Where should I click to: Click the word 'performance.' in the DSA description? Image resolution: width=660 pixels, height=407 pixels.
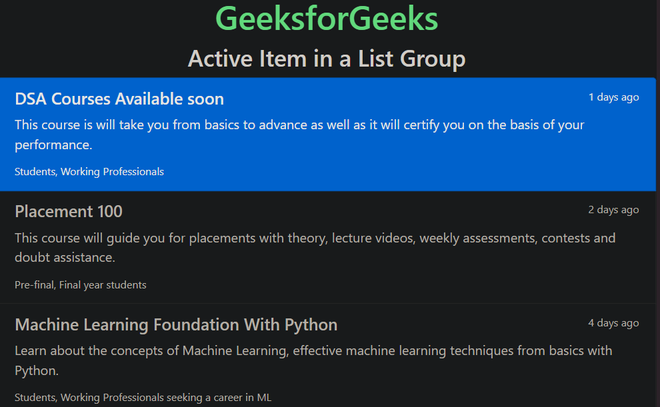pyautogui.click(x=53, y=145)
